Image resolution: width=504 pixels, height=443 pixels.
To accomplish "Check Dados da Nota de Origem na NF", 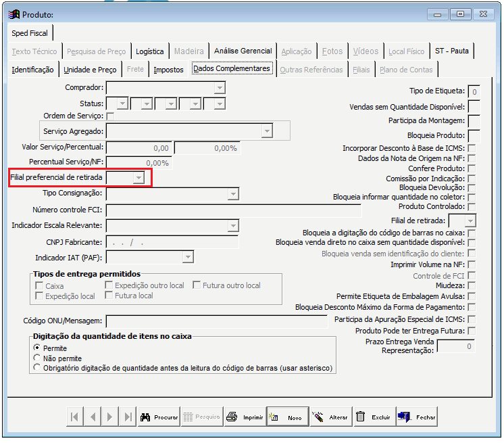I will click(x=472, y=158).
